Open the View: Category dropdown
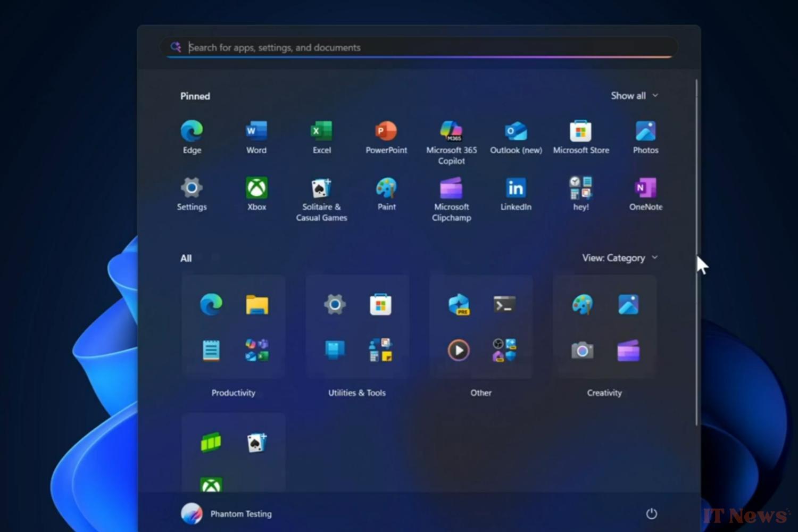Image resolution: width=798 pixels, height=532 pixels. point(620,258)
